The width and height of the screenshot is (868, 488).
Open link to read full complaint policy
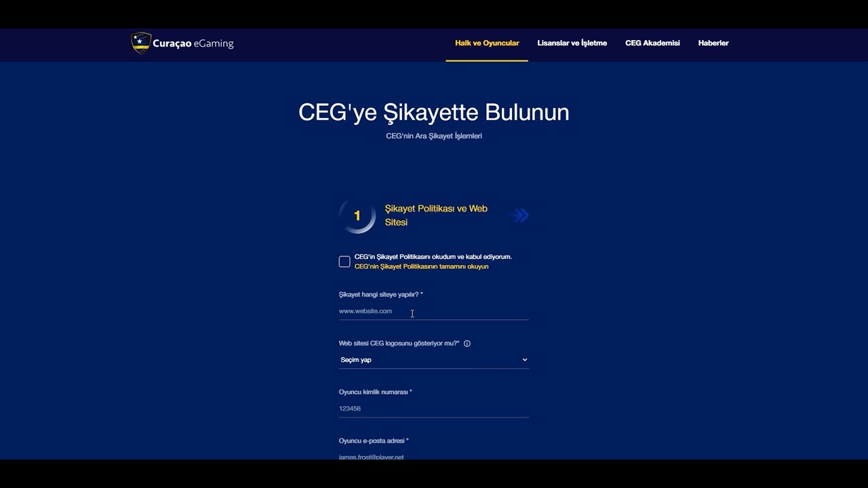pyautogui.click(x=421, y=266)
